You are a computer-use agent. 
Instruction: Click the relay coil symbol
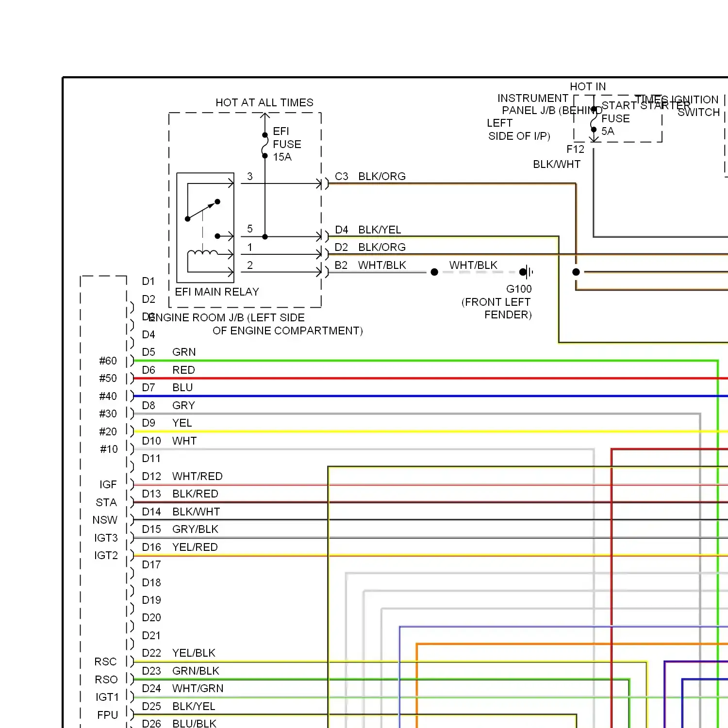[x=203, y=253]
